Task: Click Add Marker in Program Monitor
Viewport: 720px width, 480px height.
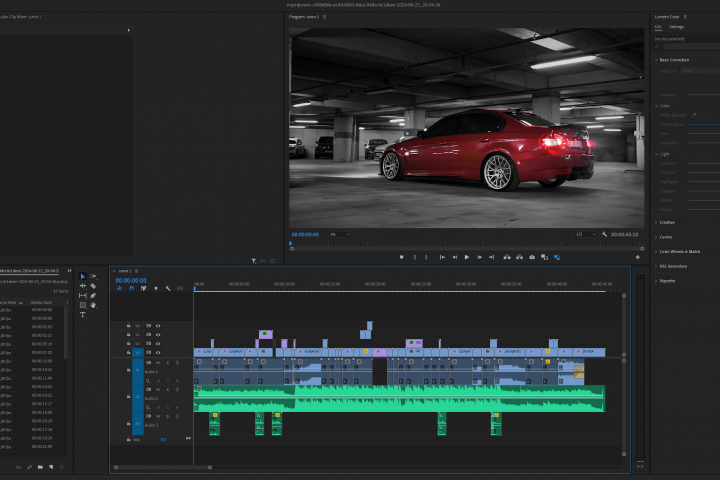Action: click(401, 257)
